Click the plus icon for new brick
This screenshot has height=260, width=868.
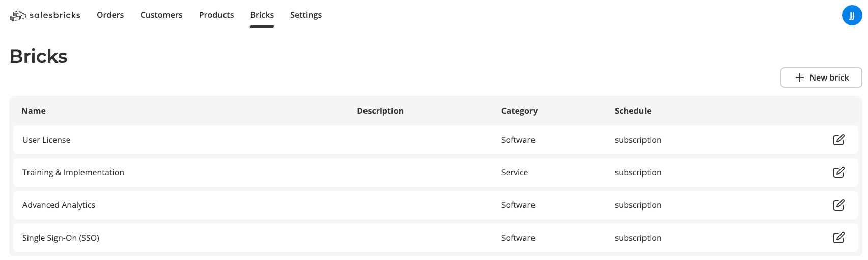(800, 77)
